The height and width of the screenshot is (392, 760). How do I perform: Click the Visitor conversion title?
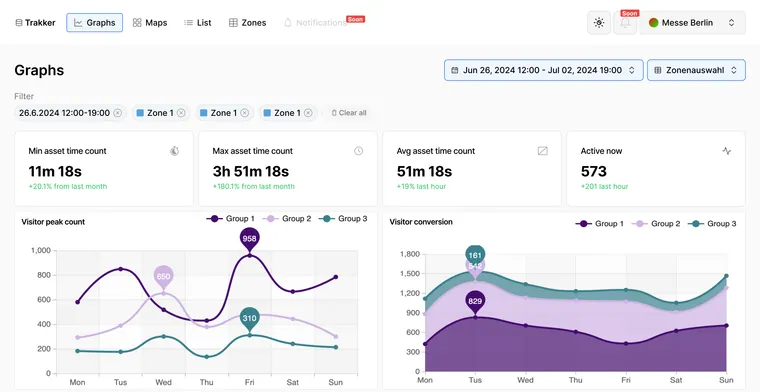tap(421, 222)
